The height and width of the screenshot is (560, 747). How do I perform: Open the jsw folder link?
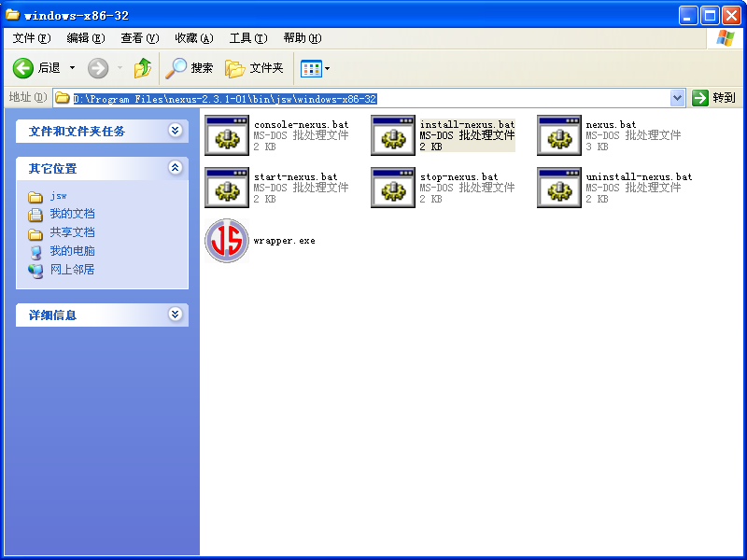coord(58,196)
